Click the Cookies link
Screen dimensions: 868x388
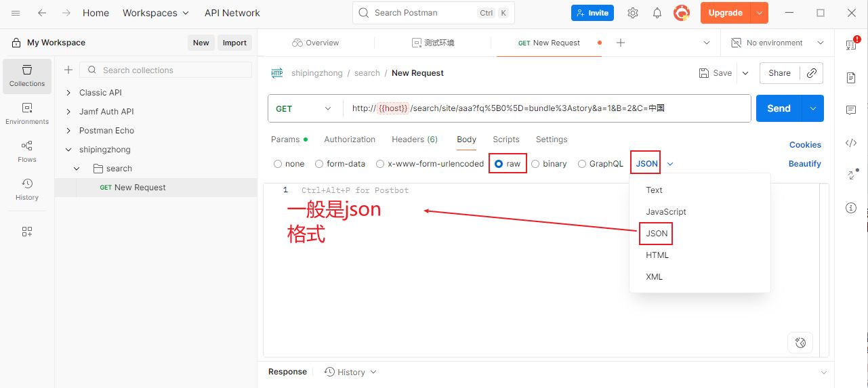click(805, 145)
